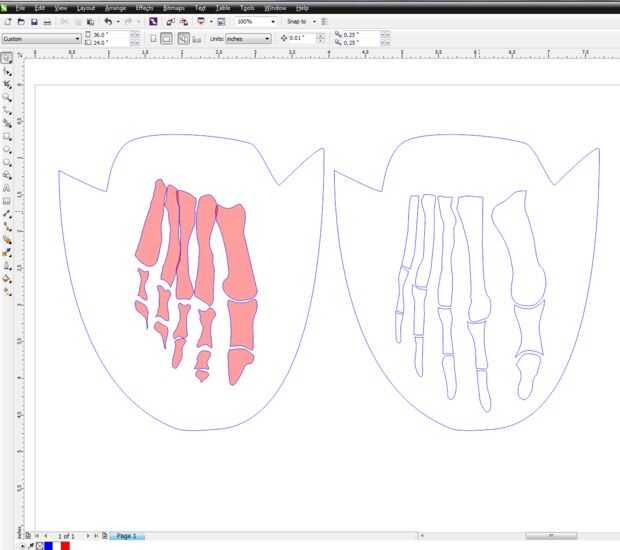Open Options icon beside Snap to
620x550 pixels.
pos(325,22)
